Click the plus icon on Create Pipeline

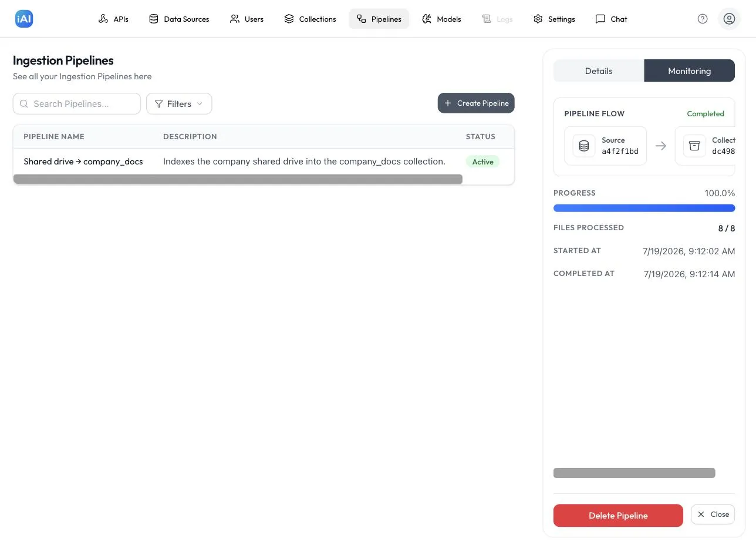coord(448,103)
